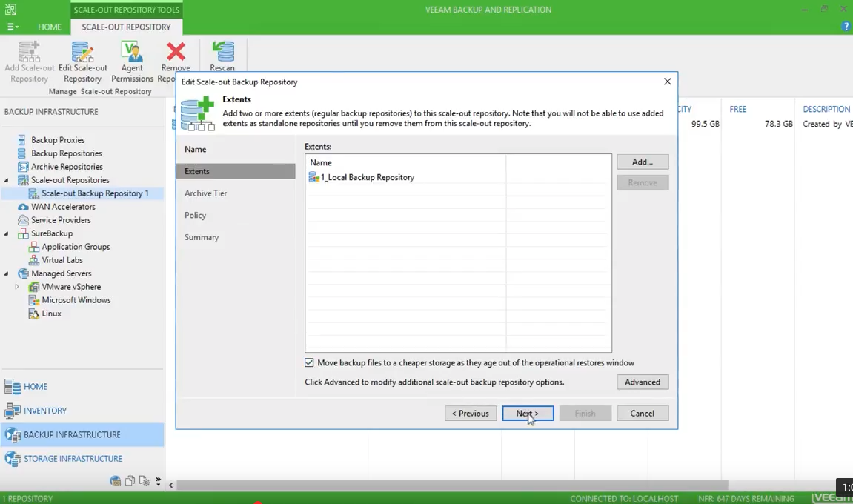The width and height of the screenshot is (853, 504).
Task: Go to the Extents wizard step
Action: [x=236, y=171]
